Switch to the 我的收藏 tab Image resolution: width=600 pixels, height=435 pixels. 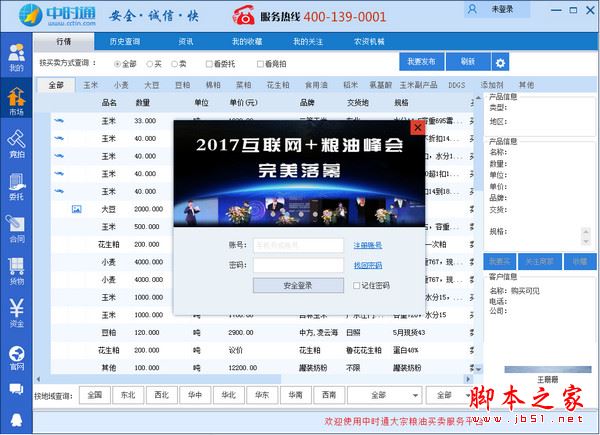point(247,42)
